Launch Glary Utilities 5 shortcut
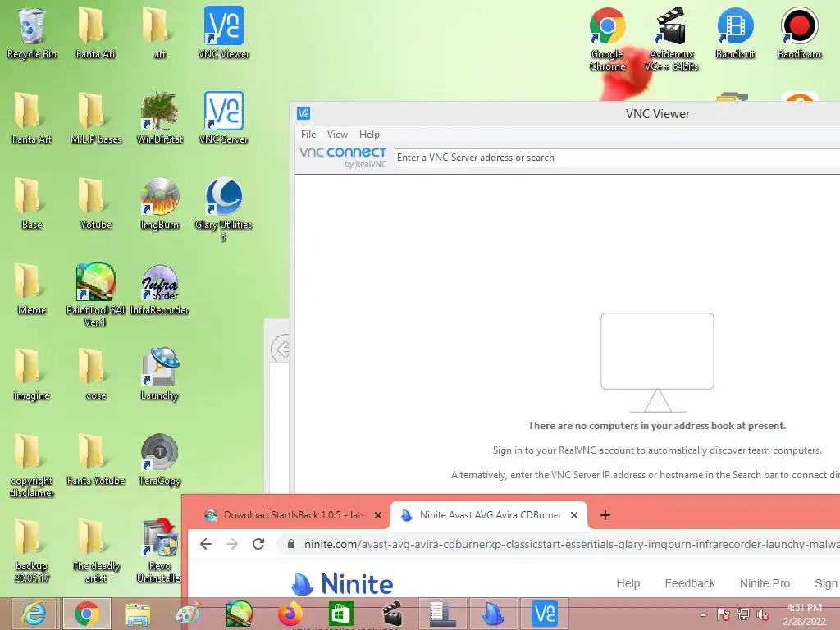This screenshot has width=840, height=630. [223, 209]
